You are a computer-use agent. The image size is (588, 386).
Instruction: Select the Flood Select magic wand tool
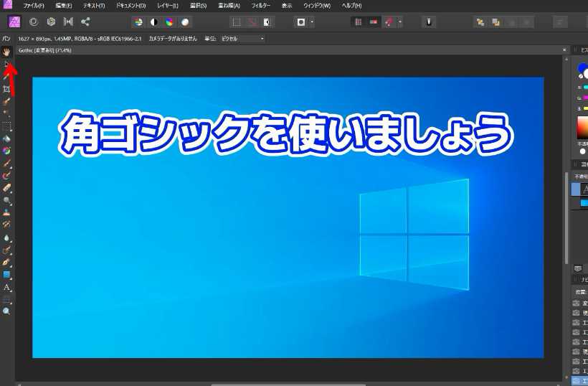pos(6,113)
